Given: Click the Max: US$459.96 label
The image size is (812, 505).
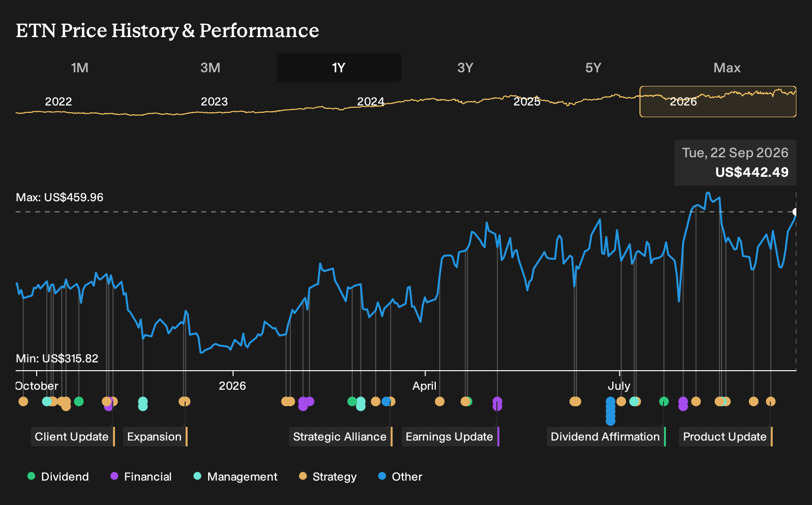Looking at the screenshot, I should point(60,197).
